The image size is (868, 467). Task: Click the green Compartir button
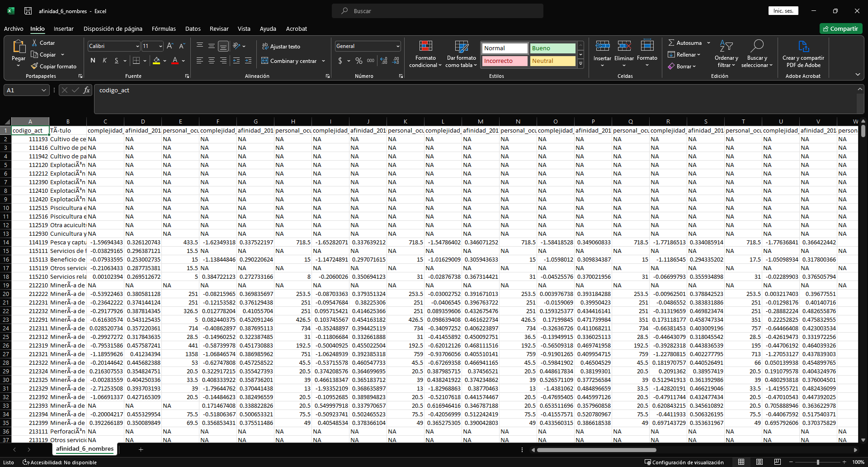tap(841, 29)
